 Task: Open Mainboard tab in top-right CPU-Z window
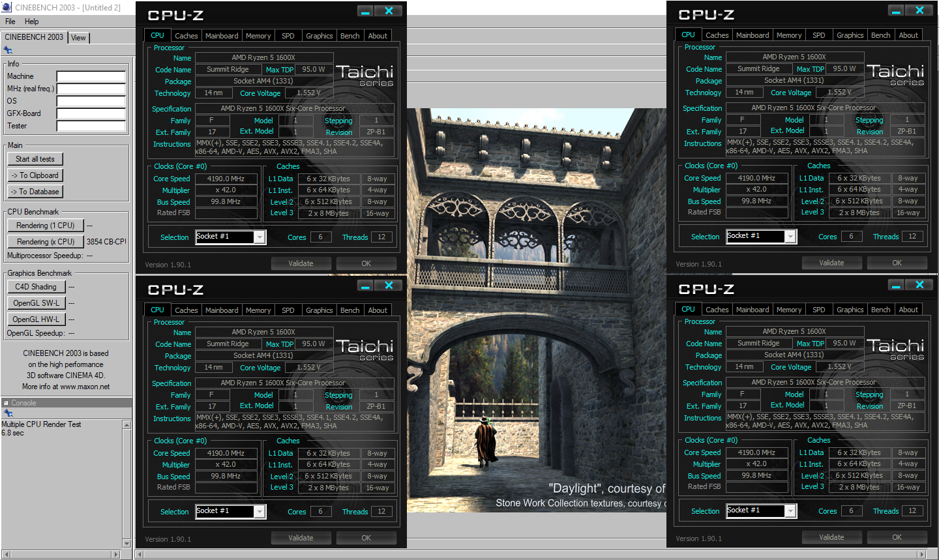[x=753, y=35]
